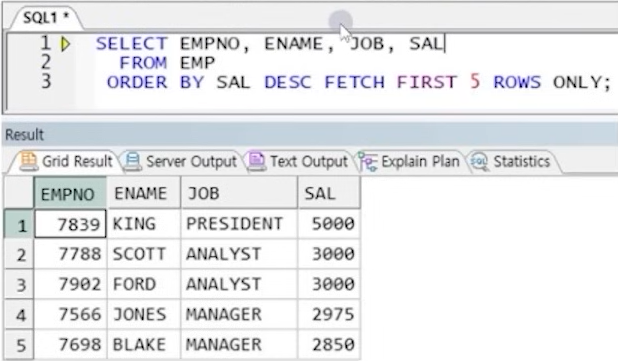Click the ORDER keyword on line 3

(137, 82)
